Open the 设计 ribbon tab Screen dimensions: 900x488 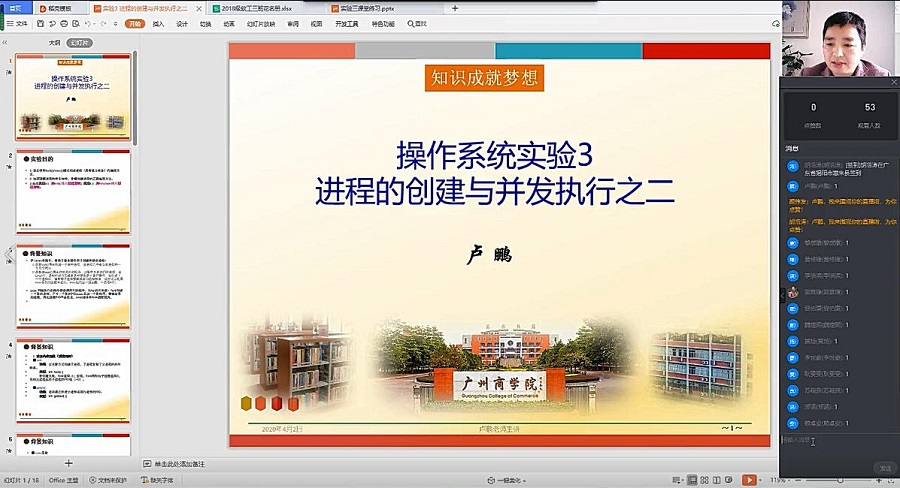[182, 23]
